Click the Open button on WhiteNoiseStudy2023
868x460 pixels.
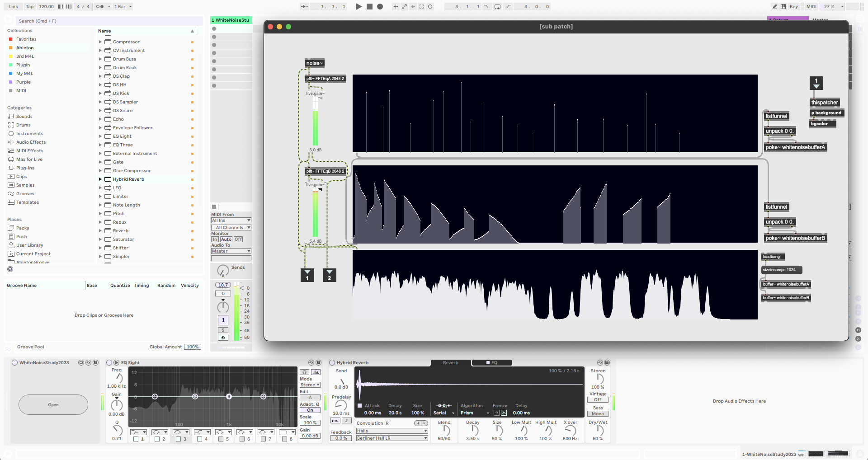(x=53, y=405)
